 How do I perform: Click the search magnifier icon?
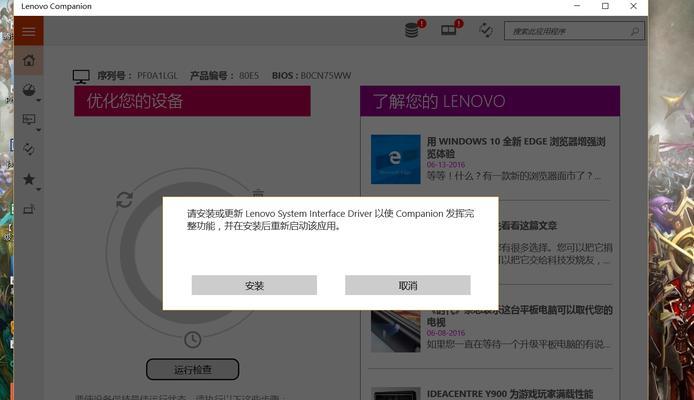(635, 31)
